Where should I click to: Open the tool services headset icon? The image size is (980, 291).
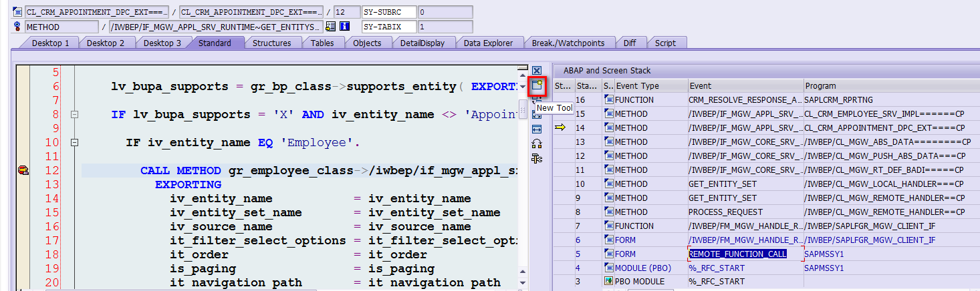point(536,144)
